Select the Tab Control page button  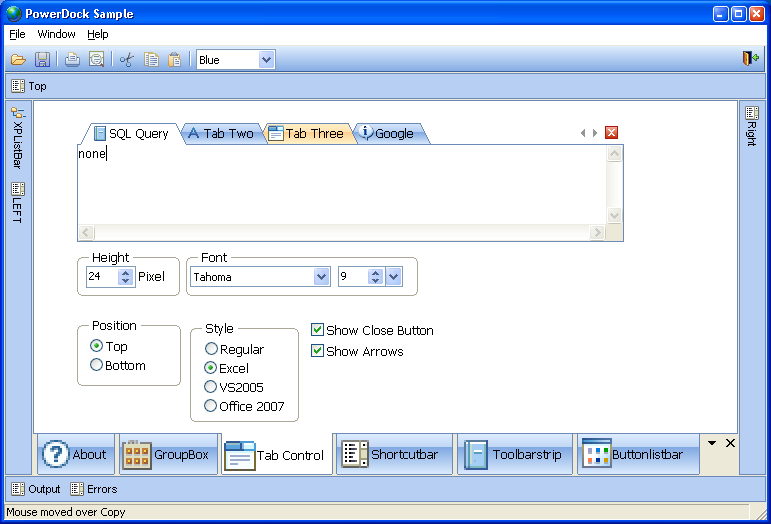tap(275, 455)
